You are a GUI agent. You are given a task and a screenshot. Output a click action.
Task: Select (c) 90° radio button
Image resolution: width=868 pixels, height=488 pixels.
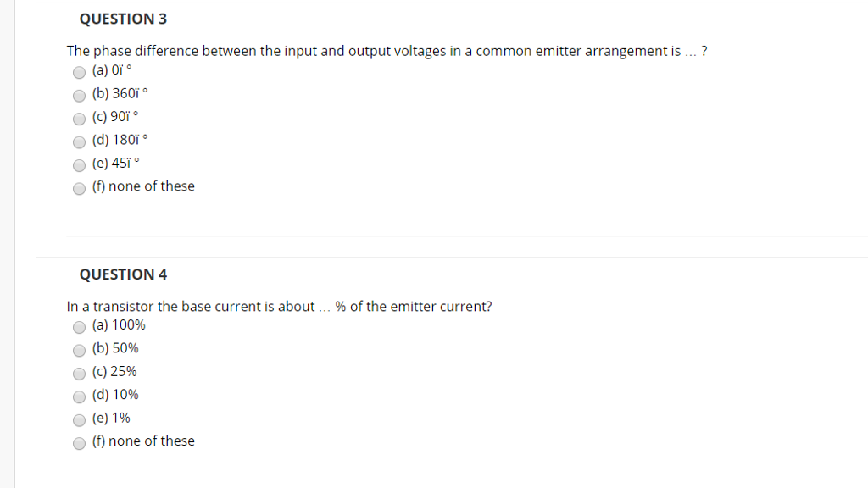[79, 119]
